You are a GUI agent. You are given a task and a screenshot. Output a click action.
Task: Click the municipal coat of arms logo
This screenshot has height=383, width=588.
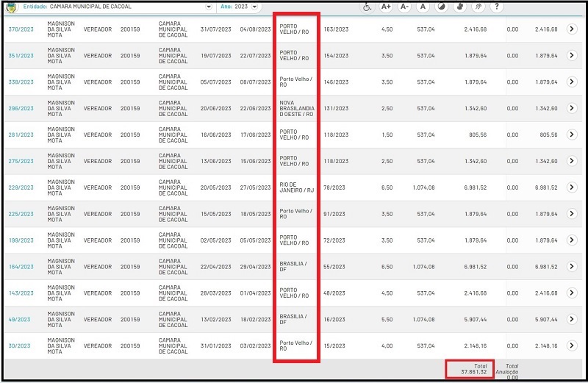pos(9,7)
